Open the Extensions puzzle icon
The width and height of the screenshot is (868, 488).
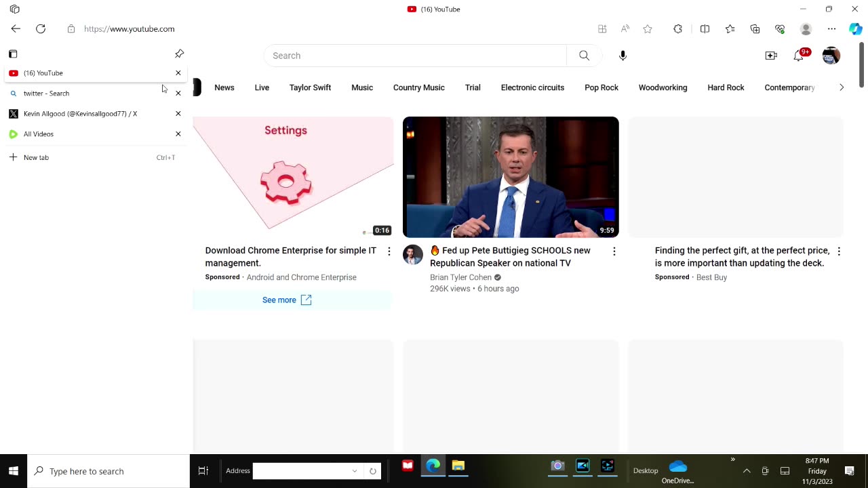[x=677, y=28]
